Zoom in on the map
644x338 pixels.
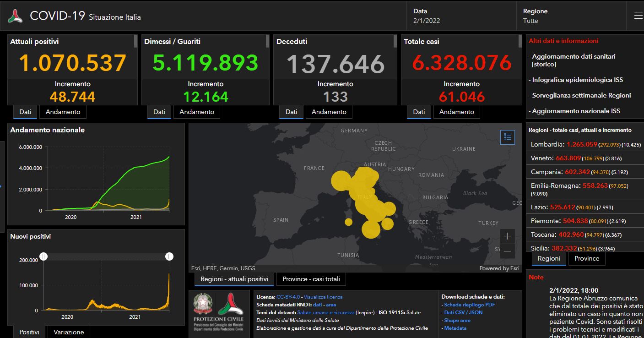tap(507, 237)
